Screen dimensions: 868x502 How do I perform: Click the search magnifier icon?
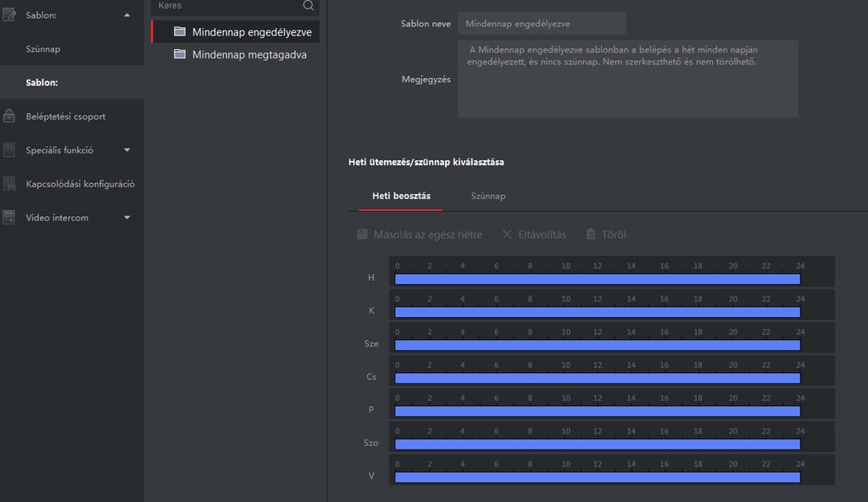click(309, 6)
